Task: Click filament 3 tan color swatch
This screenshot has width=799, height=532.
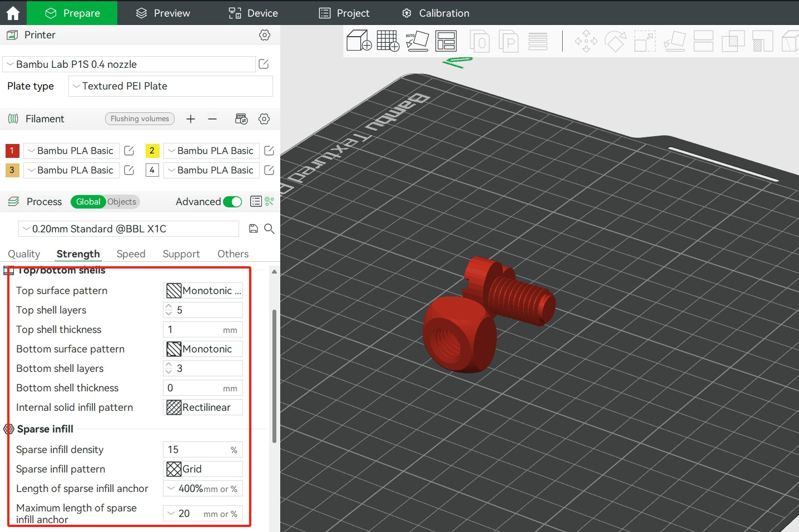Action: coord(12,170)
